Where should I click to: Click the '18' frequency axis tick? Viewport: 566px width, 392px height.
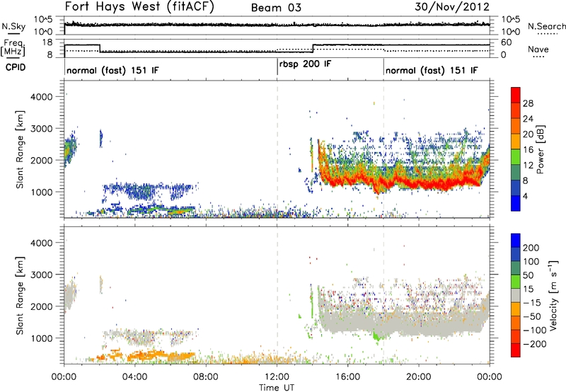pyautogui.click(x=47, y=42)
